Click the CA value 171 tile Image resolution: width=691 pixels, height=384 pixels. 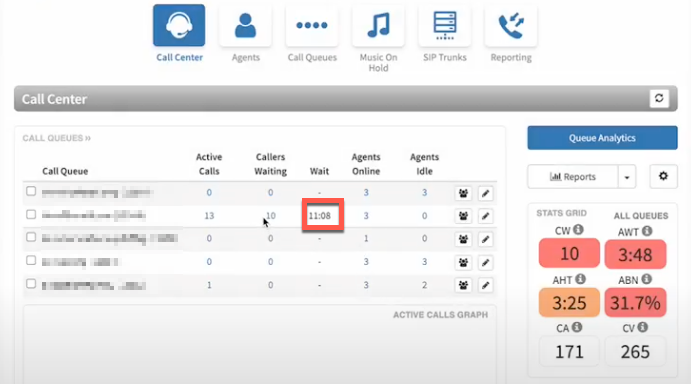(x=569, y=351)
